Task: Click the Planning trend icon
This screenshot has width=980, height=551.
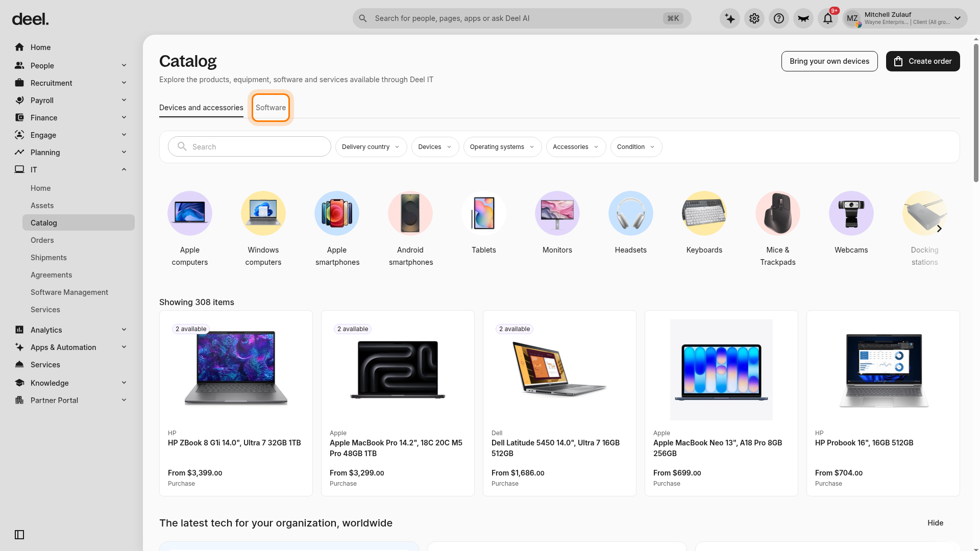Action: (19, 152)
